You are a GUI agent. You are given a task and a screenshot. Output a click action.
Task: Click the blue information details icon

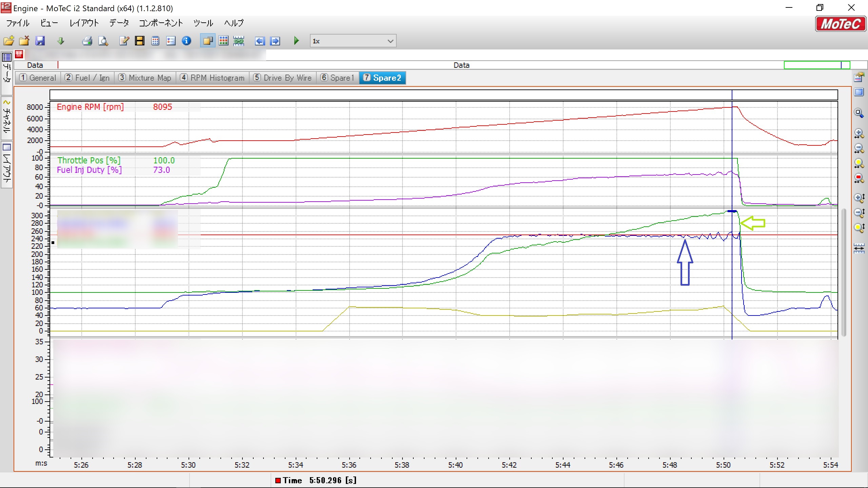(186, 41)
